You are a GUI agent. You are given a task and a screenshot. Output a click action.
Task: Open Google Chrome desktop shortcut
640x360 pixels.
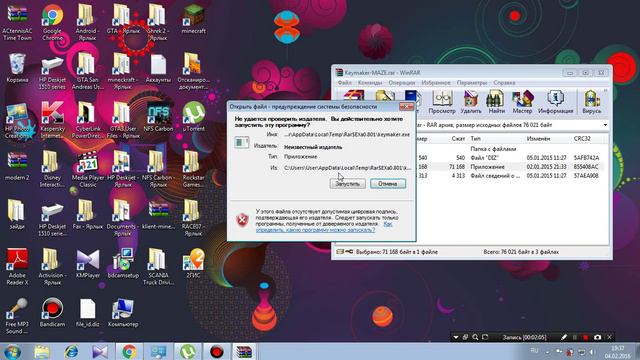[x=52, y=22]
